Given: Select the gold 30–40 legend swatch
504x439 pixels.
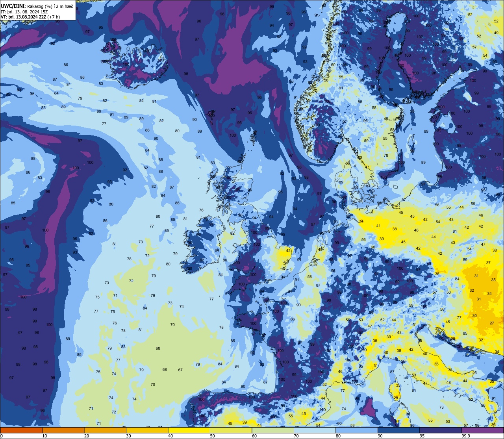Looking at the screenshot, I should pyautogui.click(x=147, y=430).
